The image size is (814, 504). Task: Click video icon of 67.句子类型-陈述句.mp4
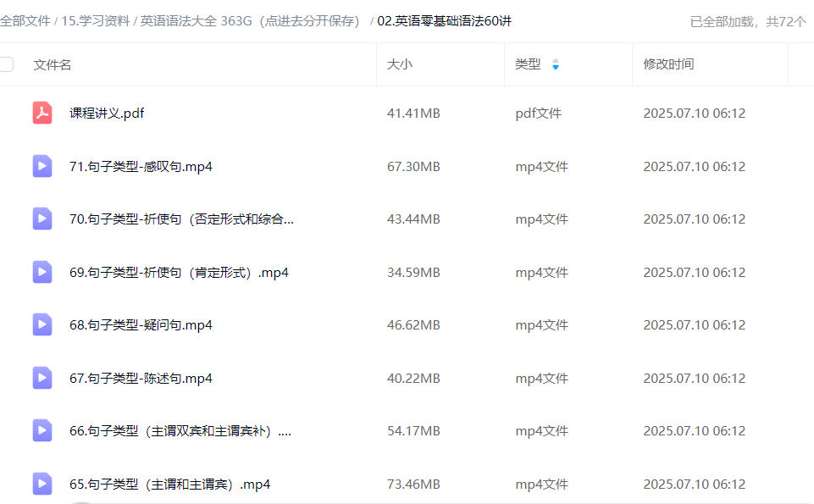pos(42,378)
